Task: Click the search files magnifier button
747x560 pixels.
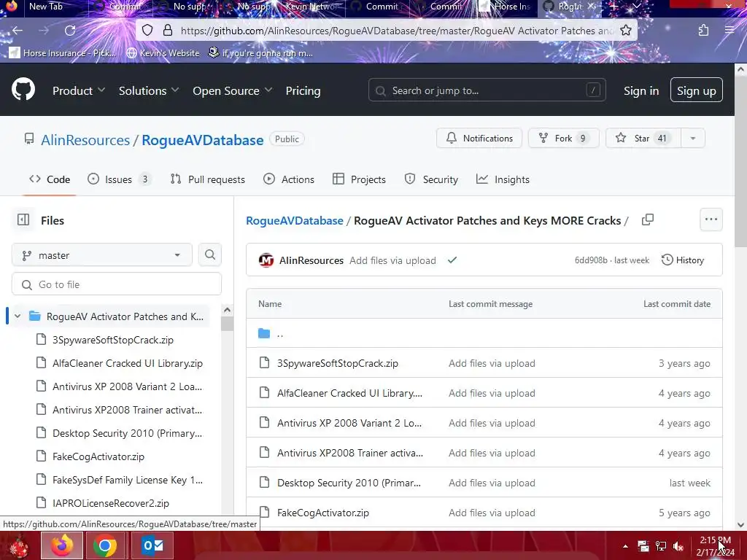Action: click(x=210, y=254)
